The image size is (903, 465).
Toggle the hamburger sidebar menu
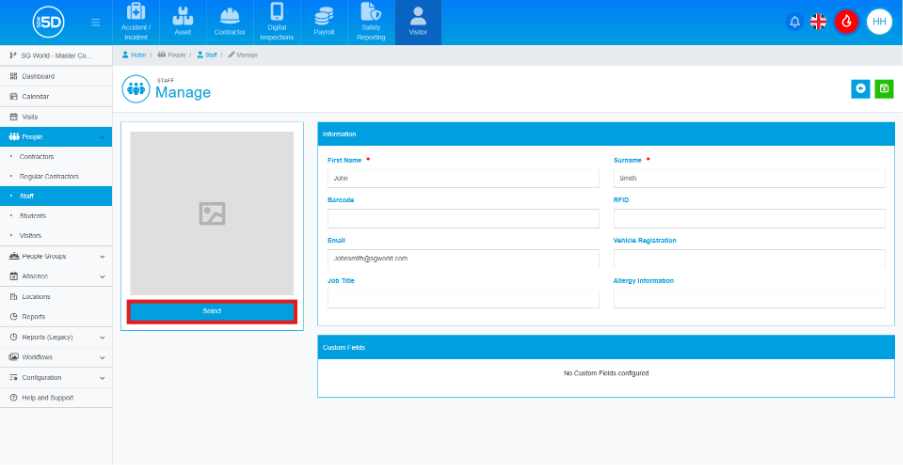point(96,22)
